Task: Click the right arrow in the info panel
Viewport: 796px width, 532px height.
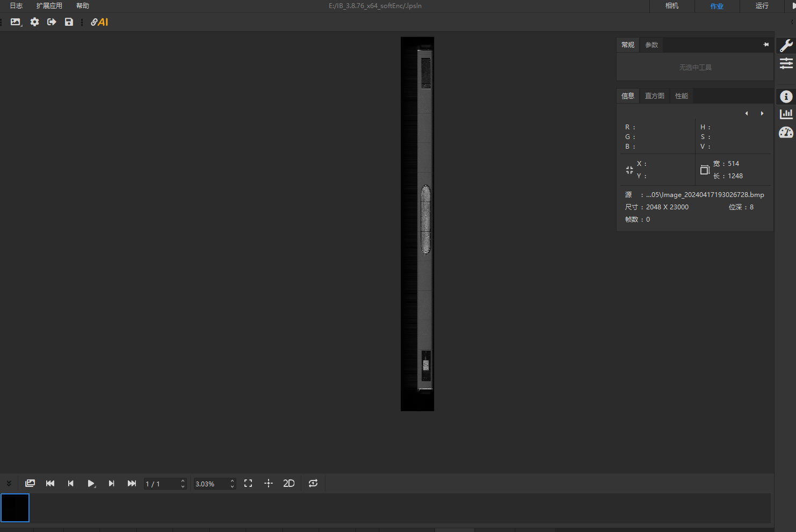Action: pos(762,113)
